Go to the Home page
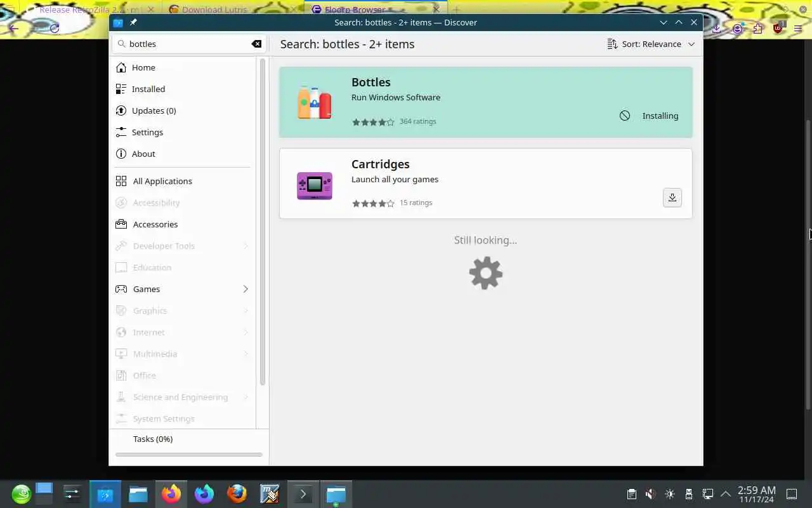The height and width of the screenshot is (508, 812). point(183,67)
